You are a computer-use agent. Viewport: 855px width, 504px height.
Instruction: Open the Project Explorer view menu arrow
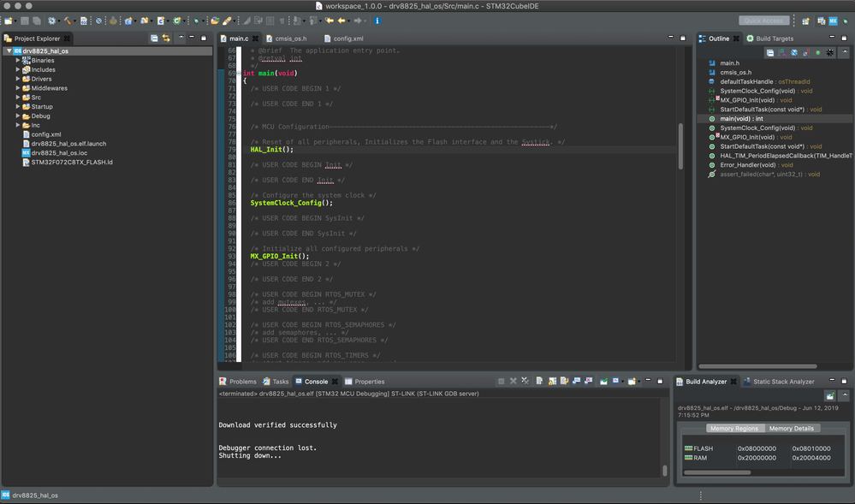(x=181, y=38)
